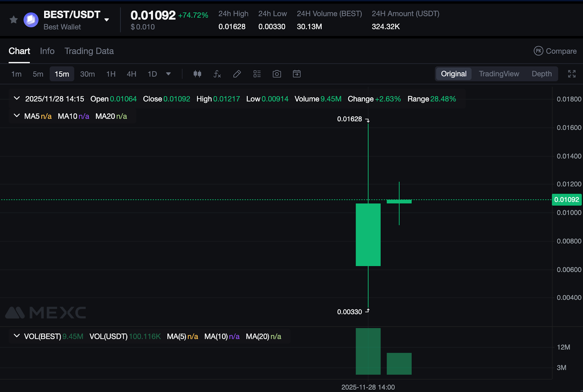Image resolution: width=583 pixels, height=392 pixels.
Task: Select the 1H timeframe
Action: (111, 74)
